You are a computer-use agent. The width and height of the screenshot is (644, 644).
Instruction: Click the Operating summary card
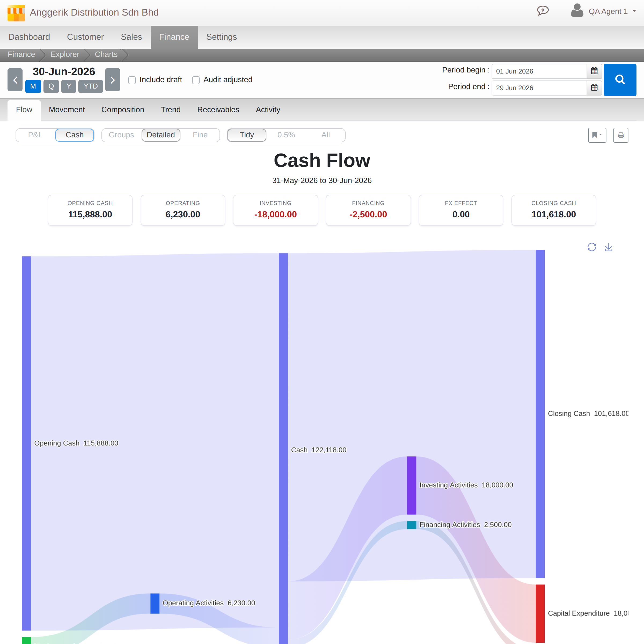pos(183,210)
